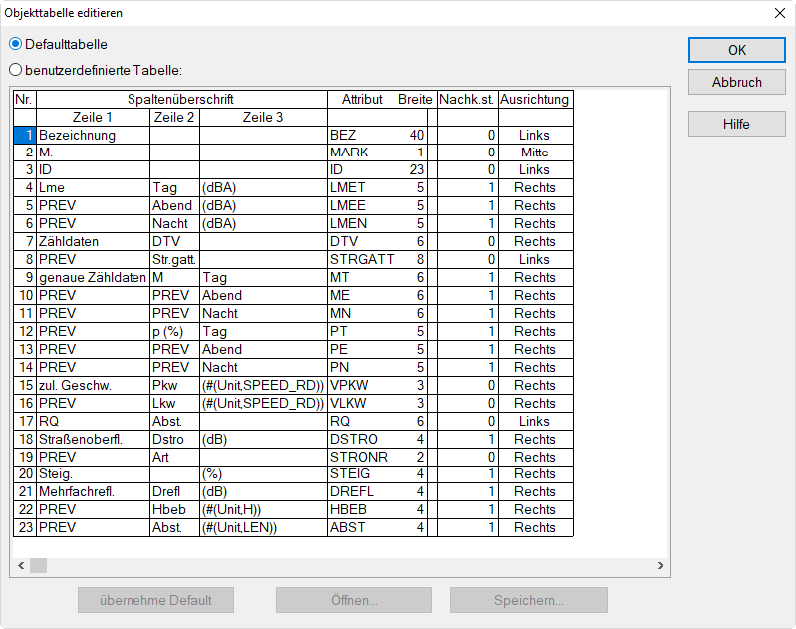This screenshot has height=629, width=796.
Task: Click the Spaltenüberschrift column header
Action: point(182,100)
